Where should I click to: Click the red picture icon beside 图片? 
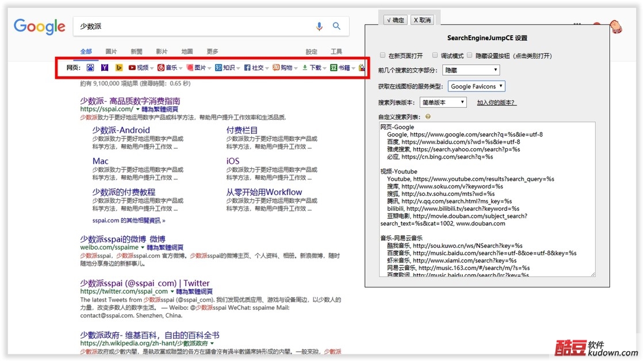pyautogui.click(x=190, y=68)
